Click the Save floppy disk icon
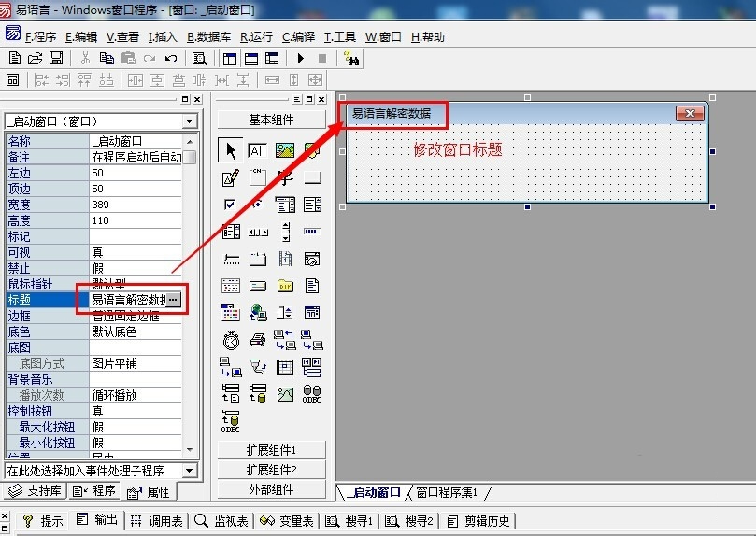 56,58
